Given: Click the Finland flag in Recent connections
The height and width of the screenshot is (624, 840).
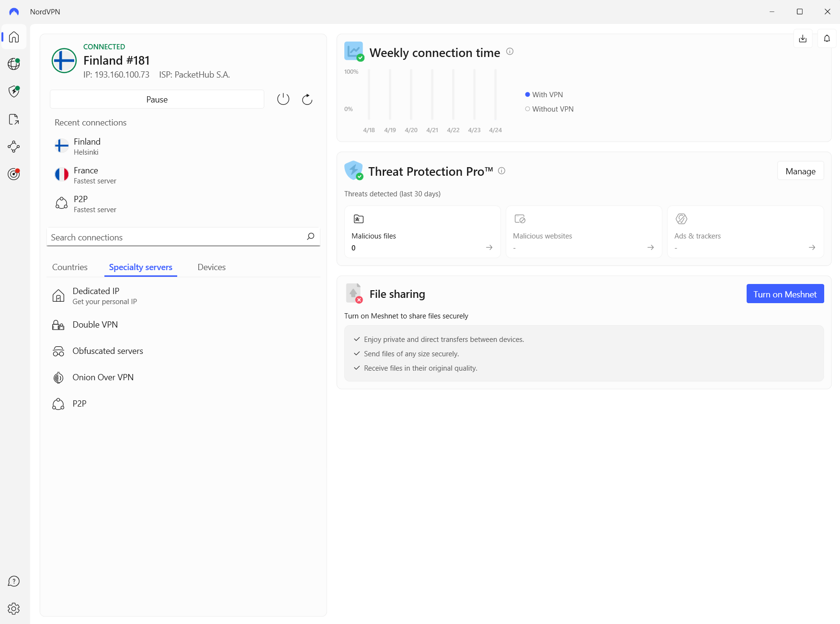Looking at the screenshot, I should (62, 146).
